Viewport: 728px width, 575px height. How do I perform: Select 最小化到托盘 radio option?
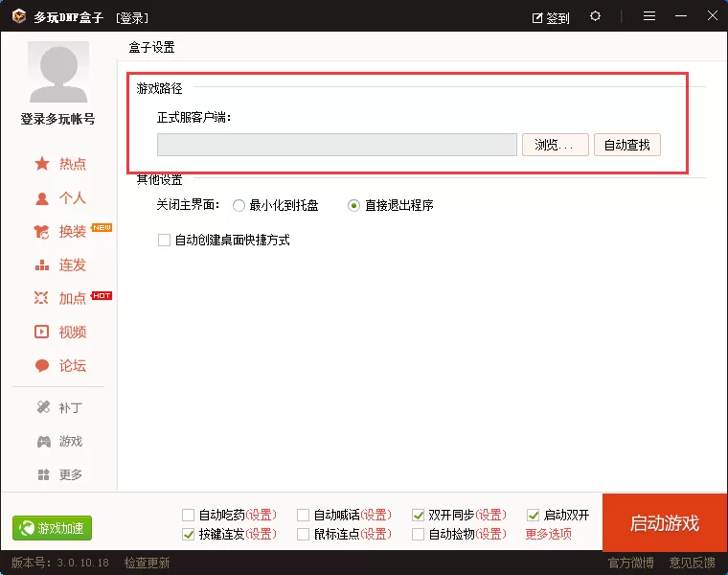pos(239,205)
